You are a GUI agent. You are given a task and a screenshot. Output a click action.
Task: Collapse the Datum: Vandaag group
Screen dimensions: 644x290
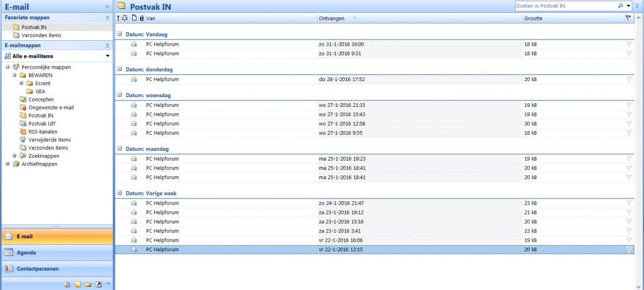[120, 34]
